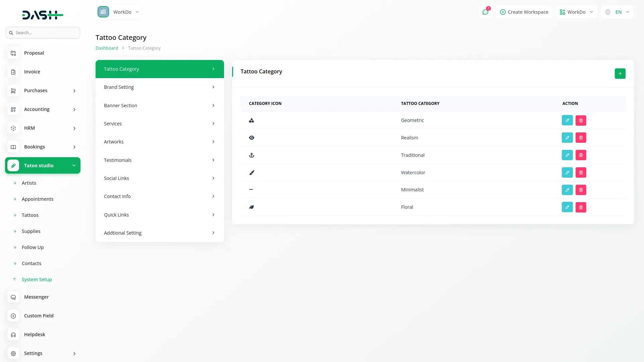Viewport: 644px width, 362px height.
Task: Delete the Floral category
Action: pos(581,207)
